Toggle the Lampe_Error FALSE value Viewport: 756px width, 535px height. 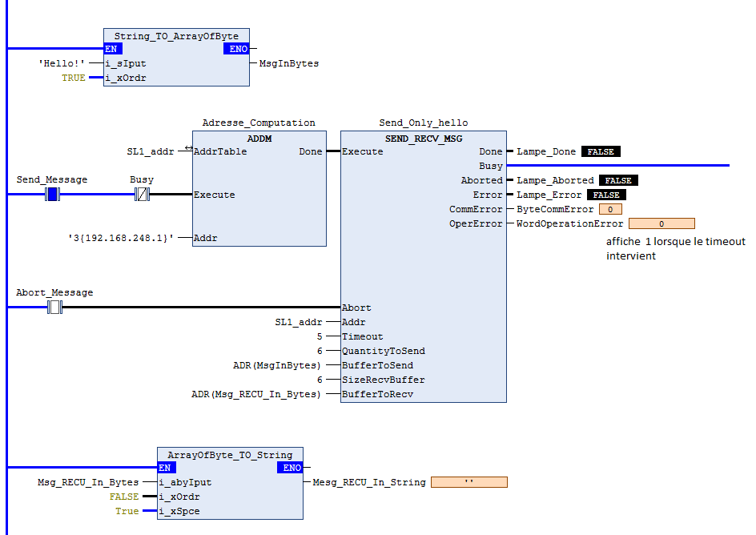(x=606, y=195)
